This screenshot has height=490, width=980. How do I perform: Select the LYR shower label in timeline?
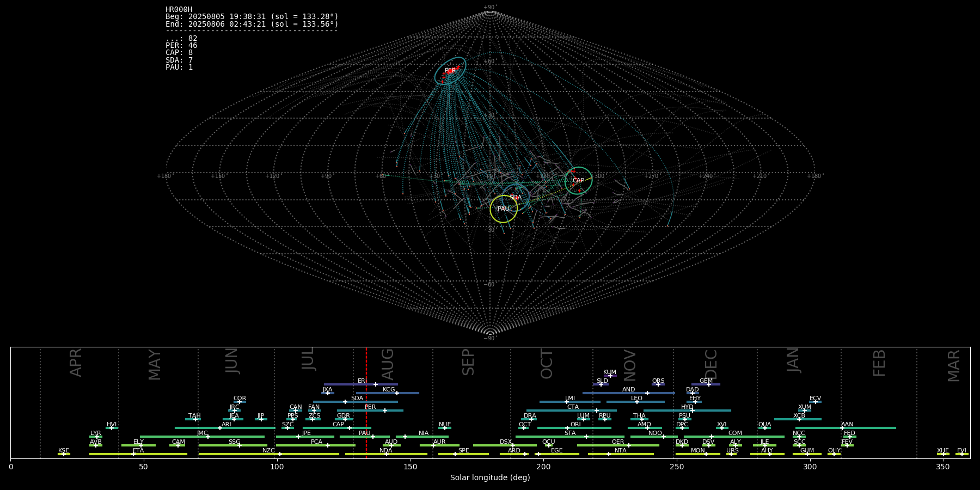(x=96, y=433)
